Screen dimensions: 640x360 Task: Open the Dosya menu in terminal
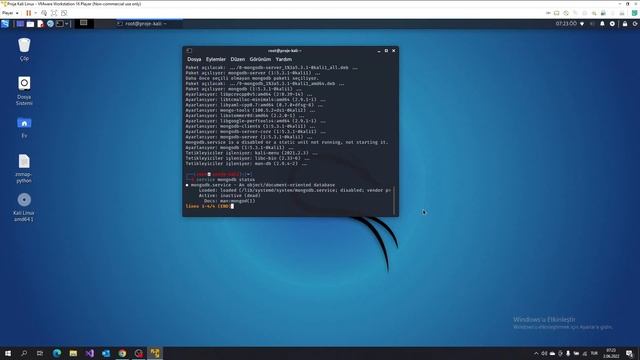coord(194,59)
